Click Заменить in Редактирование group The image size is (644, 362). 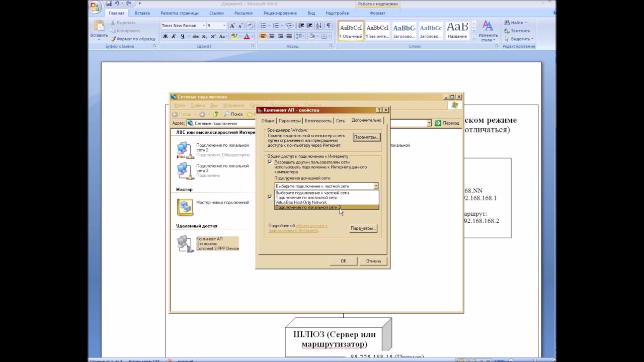click(517, 31)
